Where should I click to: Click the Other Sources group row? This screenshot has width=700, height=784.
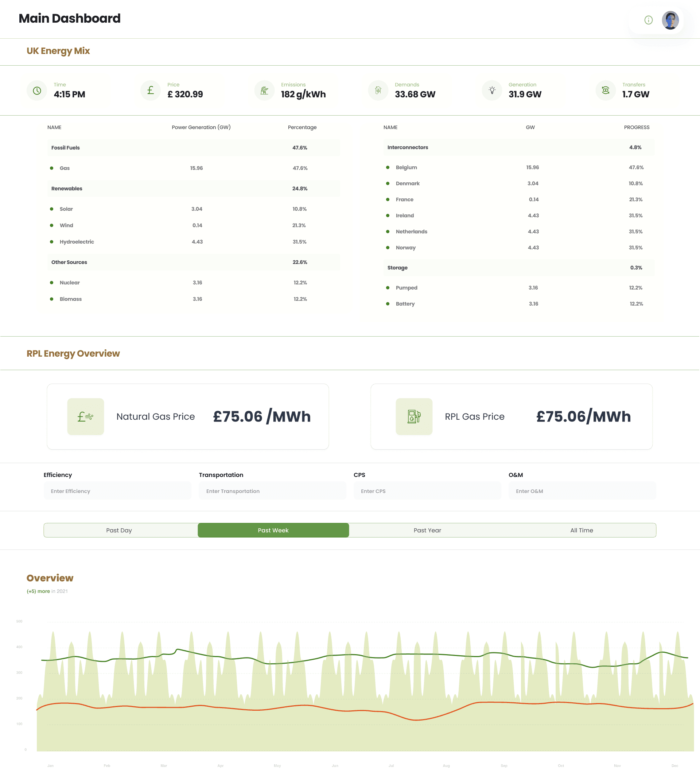(194, 262)
